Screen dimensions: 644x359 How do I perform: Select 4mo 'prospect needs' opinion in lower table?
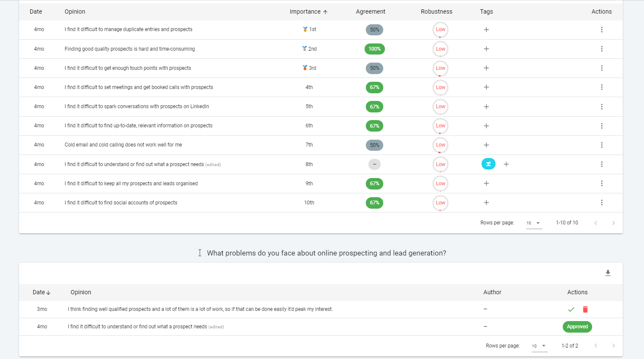click(146, 327)
